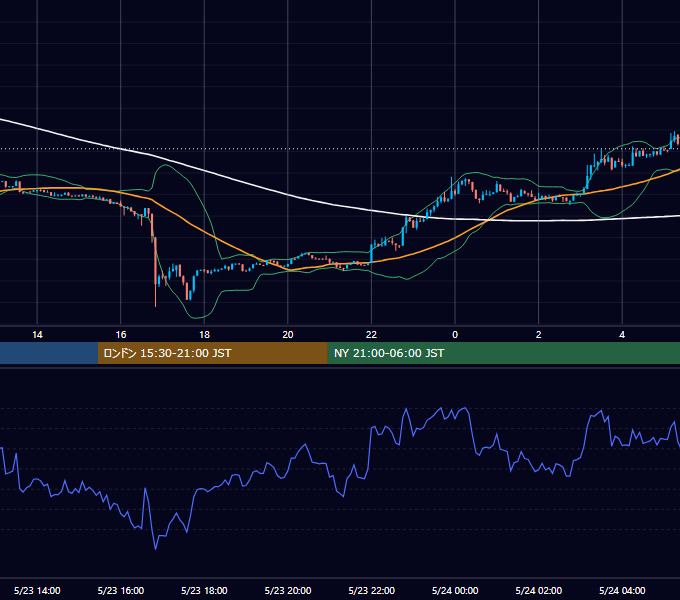Image resolution: width=680 pixels, height=600 pixels.
Task: Click the 5/24 02:00 time label
Action: click(539, 590)
